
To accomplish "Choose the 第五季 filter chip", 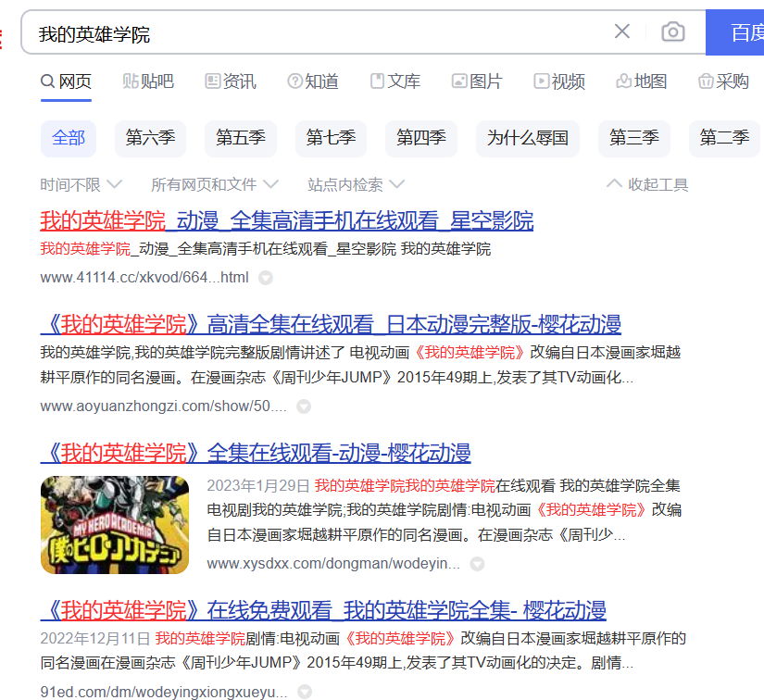I will click(x=241, y=138).
